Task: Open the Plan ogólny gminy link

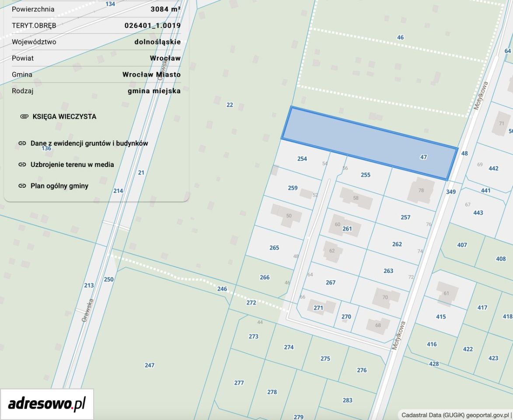Action: pos(59,186)
